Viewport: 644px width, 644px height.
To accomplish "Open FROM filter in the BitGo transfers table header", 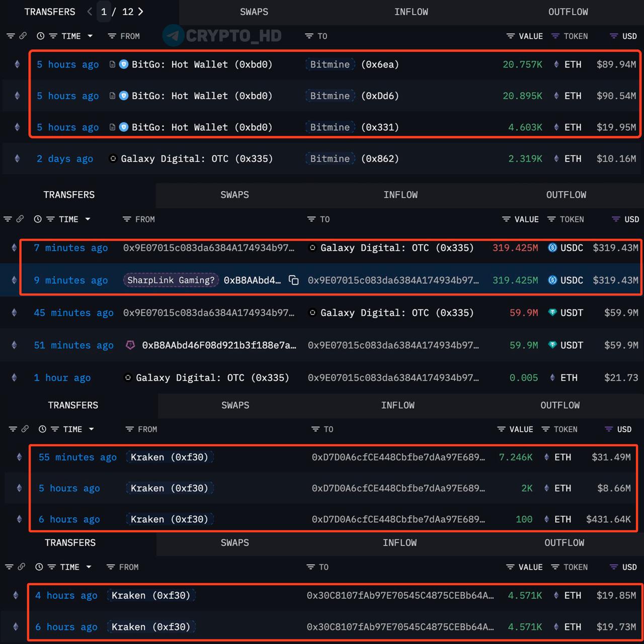I will (124, 36).
